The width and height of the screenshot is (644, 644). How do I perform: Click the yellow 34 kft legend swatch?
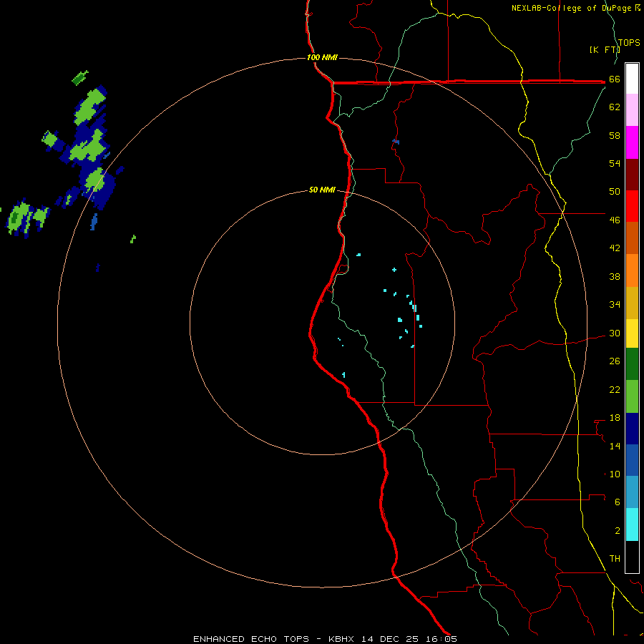tap(632, 333)
